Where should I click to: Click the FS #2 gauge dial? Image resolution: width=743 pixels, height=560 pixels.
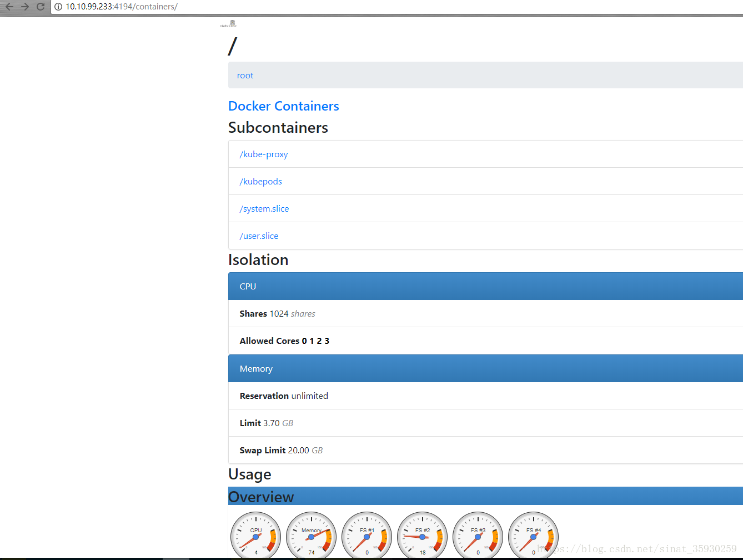coord(422,536)
